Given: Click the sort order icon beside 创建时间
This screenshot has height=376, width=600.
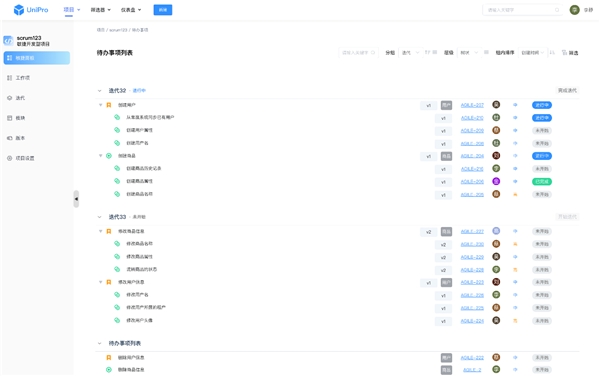Looking at the screenshot, I should pyautogui.click(x=552, y=53).
